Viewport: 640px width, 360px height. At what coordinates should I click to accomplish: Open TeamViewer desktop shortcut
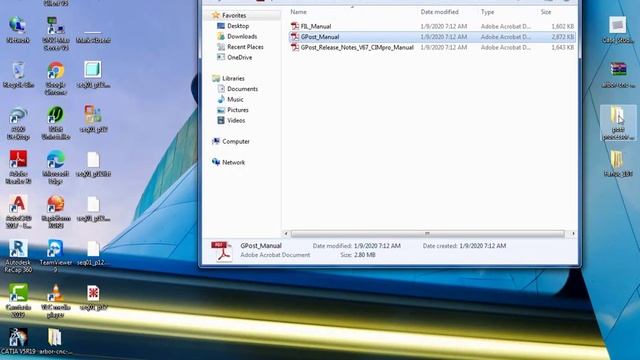tap(56, 256)
